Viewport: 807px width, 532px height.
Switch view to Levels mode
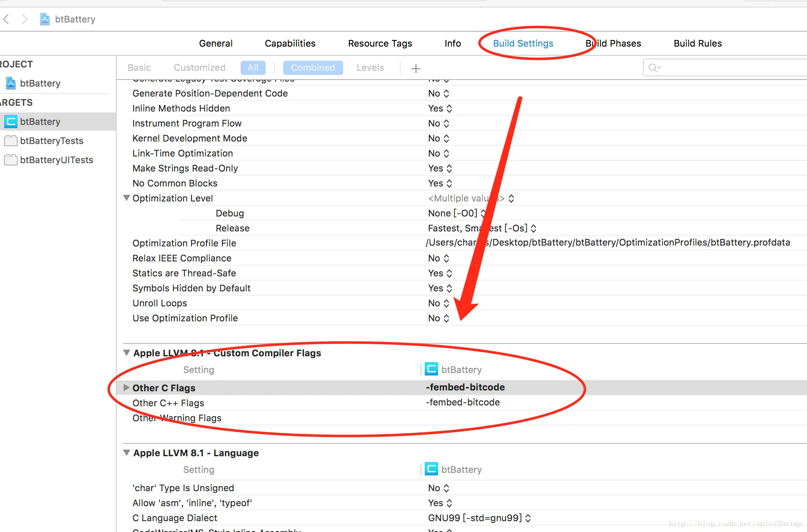[x=370, y=68]
